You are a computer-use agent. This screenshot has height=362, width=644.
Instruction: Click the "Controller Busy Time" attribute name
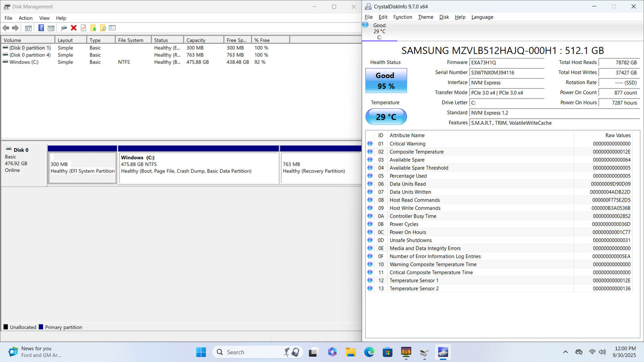(x=413, y=216)
